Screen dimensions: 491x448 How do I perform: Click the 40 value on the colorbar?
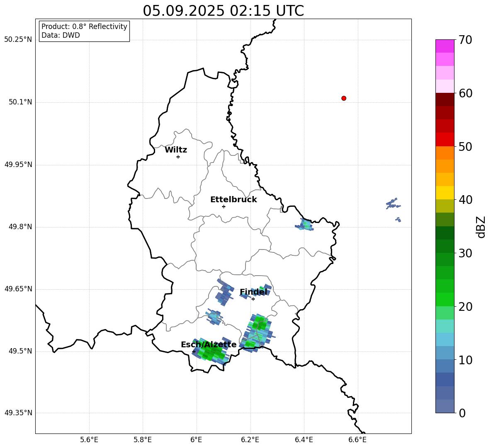(465, 200)
